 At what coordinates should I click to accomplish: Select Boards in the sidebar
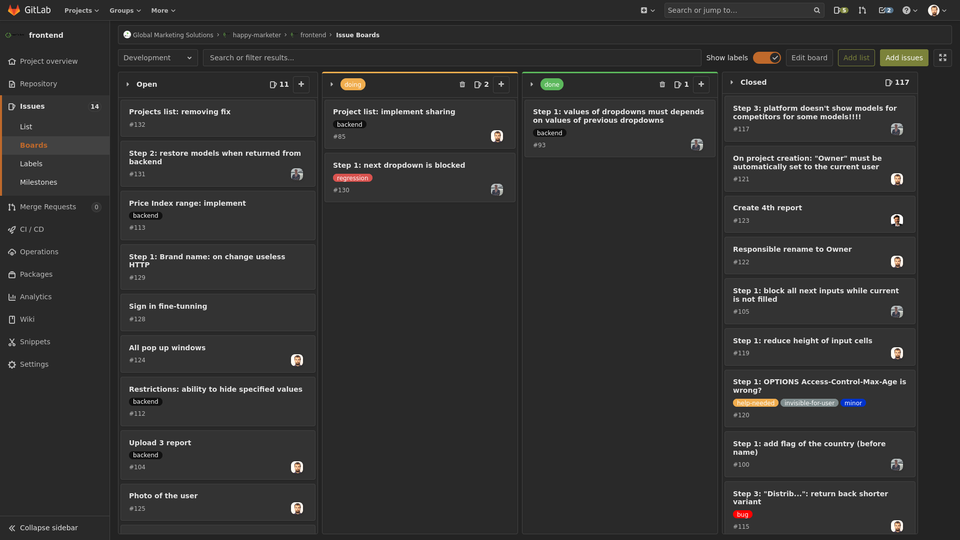click(x=34, y=145)
